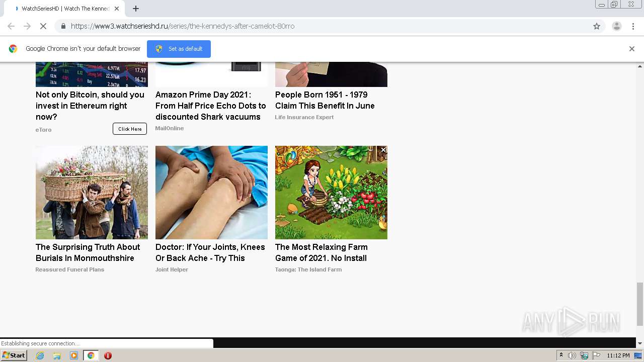The width and height of the screenshot is (644, 362).
Task: Click the red stop taskbar icon
Action: click(108, 355)
